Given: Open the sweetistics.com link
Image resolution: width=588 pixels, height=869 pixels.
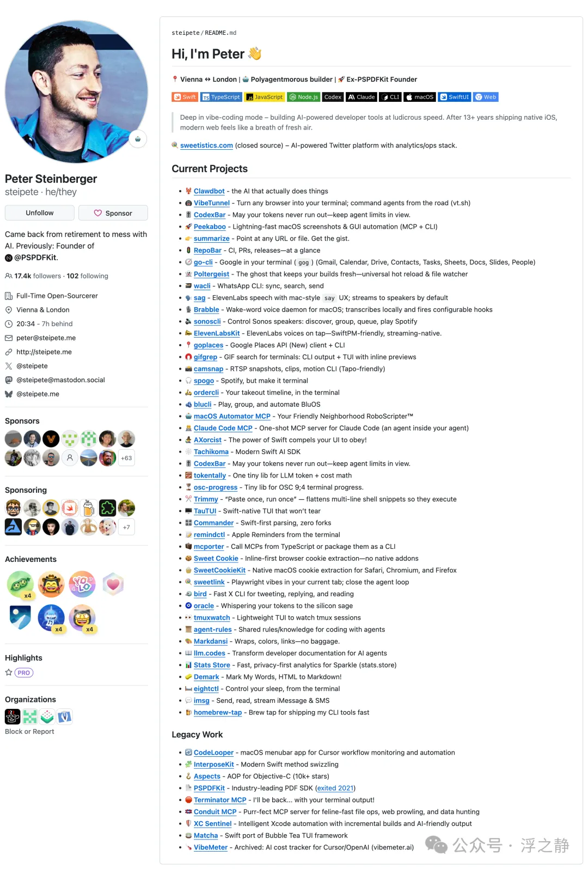Looking at the screenshot, I should 206,145.
